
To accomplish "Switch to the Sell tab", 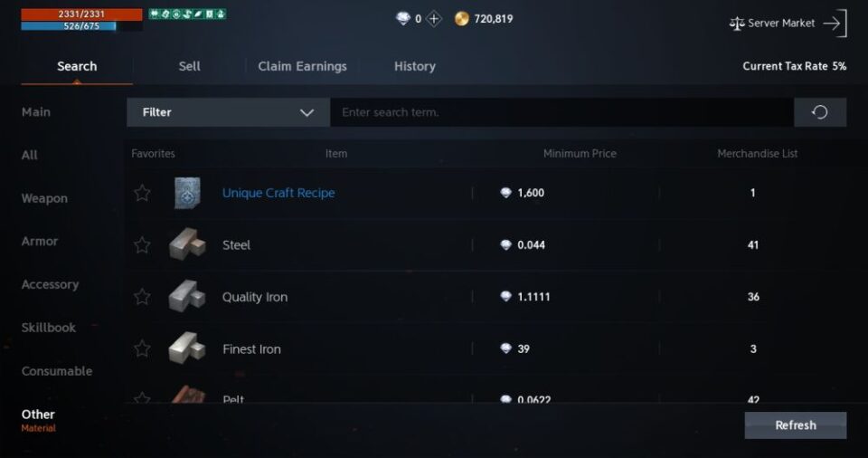I will (189, 66).
